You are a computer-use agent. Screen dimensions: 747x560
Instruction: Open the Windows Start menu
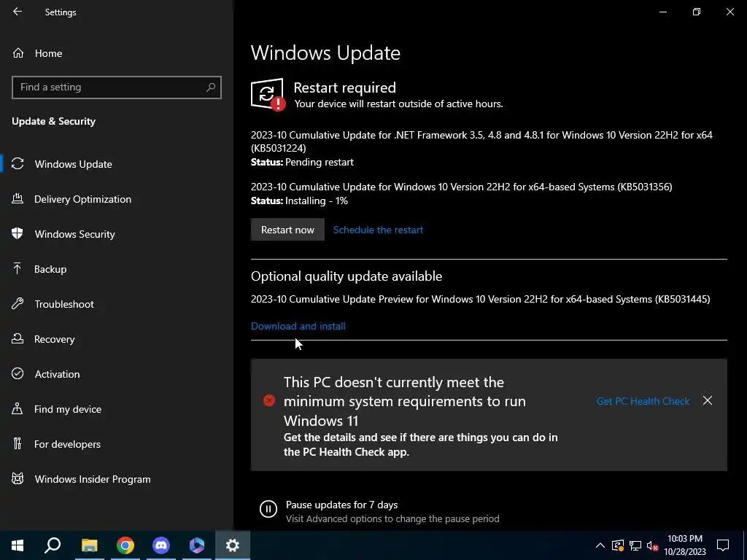click(x=18, y=545)
